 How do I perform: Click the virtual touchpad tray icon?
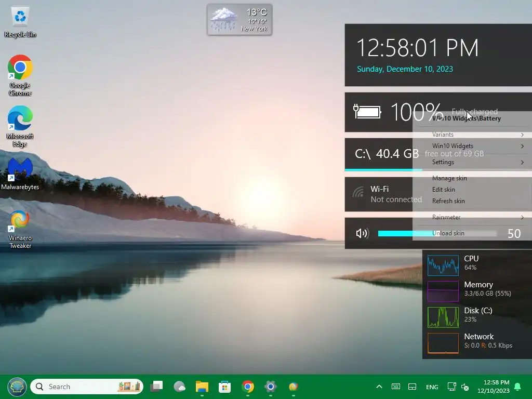click(412, 387)
